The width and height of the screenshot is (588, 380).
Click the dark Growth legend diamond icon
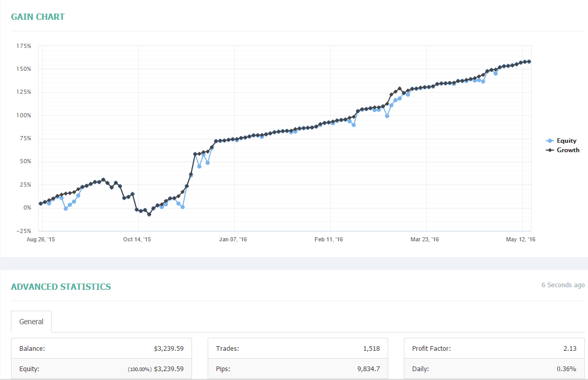(x=549, y=150)
